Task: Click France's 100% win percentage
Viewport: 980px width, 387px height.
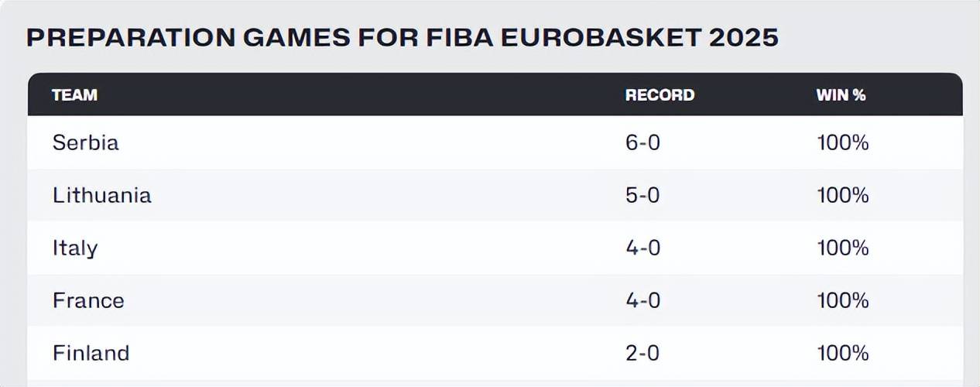Action: 843,300
